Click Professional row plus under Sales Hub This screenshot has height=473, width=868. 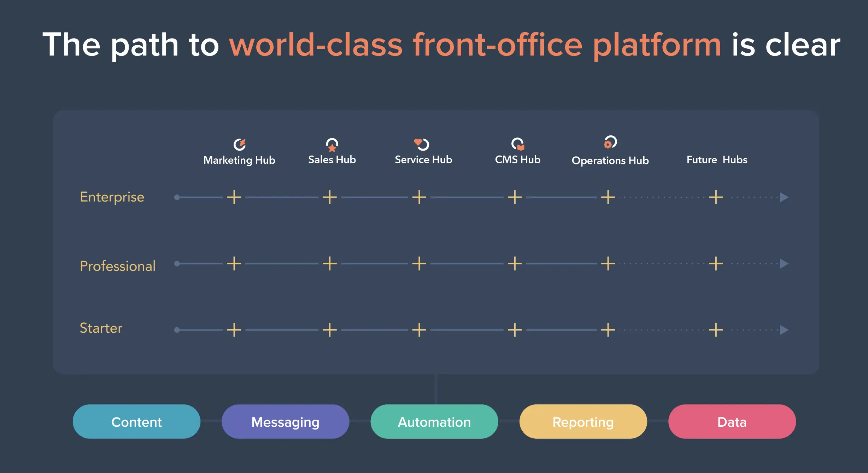[x=330, y=263]
